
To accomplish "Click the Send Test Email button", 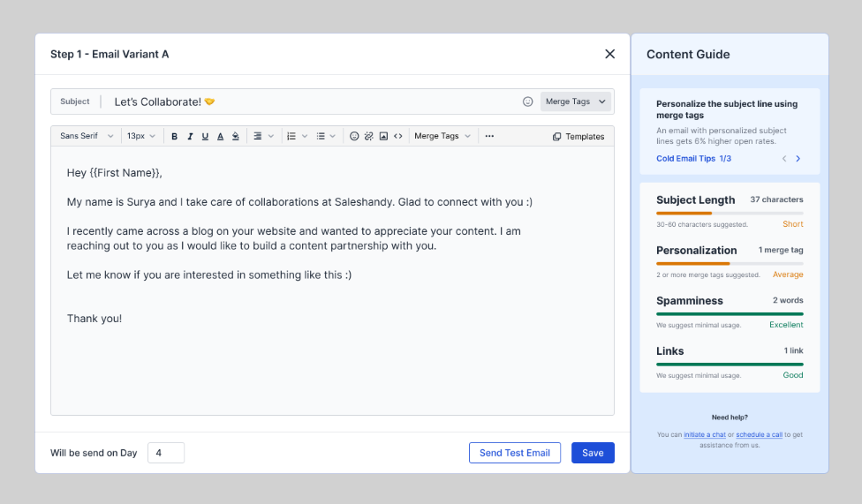I will [515, 453].
